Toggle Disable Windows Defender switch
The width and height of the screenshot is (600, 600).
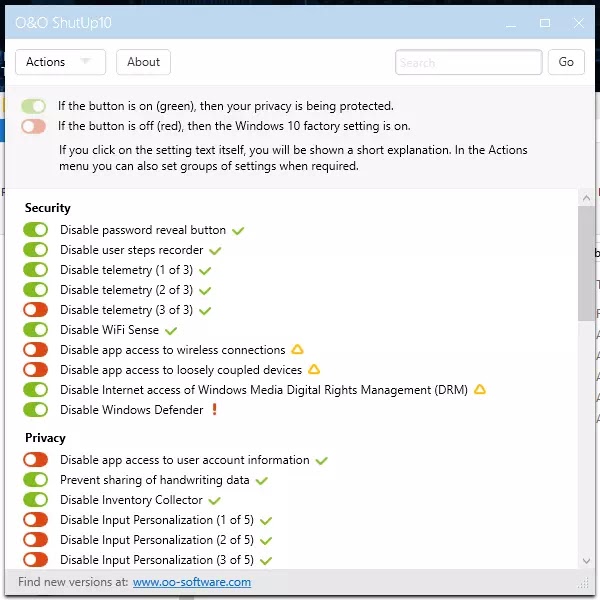click(x=36, y=409)
